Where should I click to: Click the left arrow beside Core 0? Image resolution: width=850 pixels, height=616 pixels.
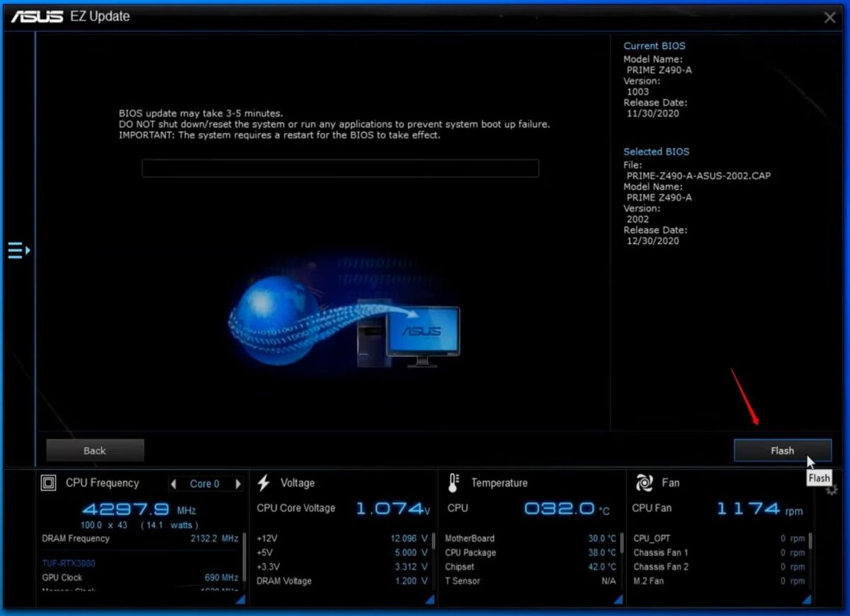173,484
